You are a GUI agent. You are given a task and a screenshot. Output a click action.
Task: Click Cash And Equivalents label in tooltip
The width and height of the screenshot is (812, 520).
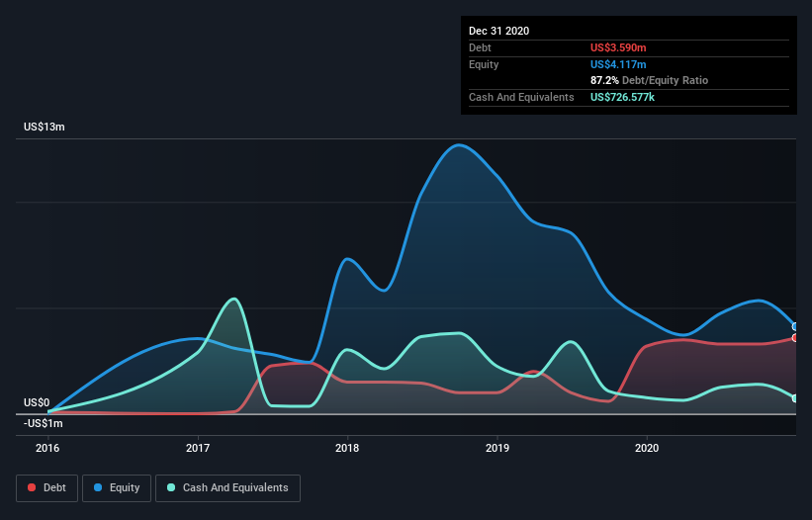tap(521, 97)
